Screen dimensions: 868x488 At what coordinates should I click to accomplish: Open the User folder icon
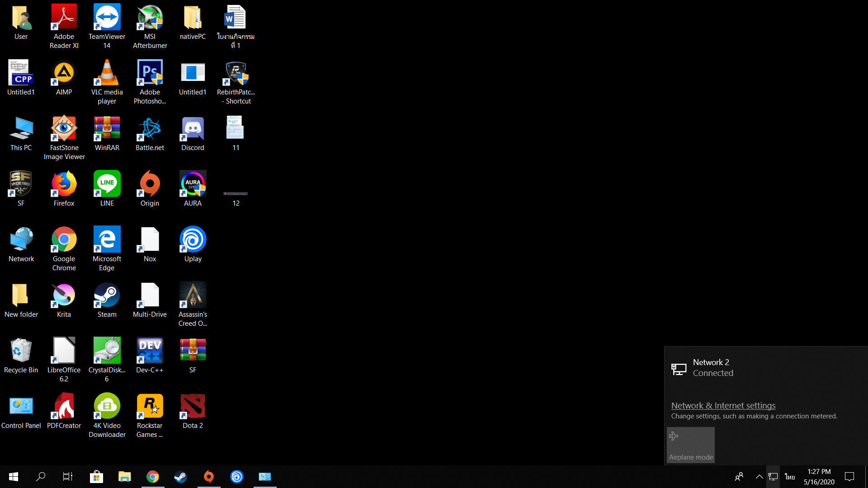click(21, 23)
